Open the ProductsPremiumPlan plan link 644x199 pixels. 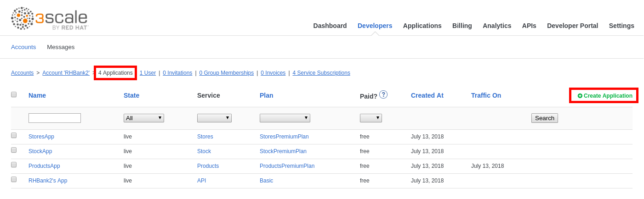point(287,166)
